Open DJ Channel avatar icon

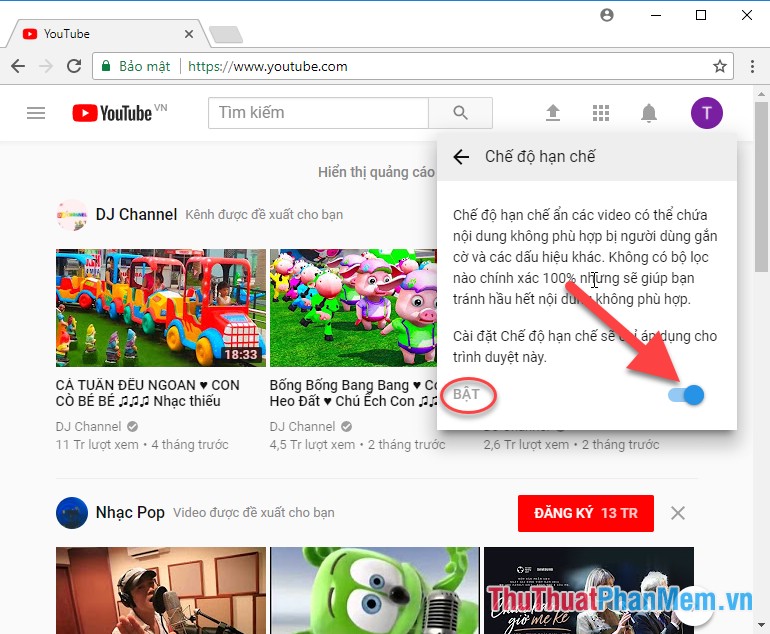tap(72, 215)
